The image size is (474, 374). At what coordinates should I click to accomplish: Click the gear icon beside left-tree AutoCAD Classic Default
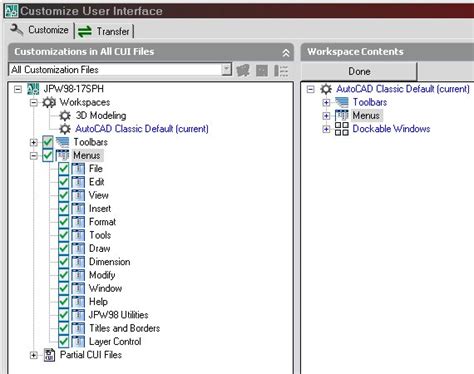pyautogui.click(x=65, y=129)
